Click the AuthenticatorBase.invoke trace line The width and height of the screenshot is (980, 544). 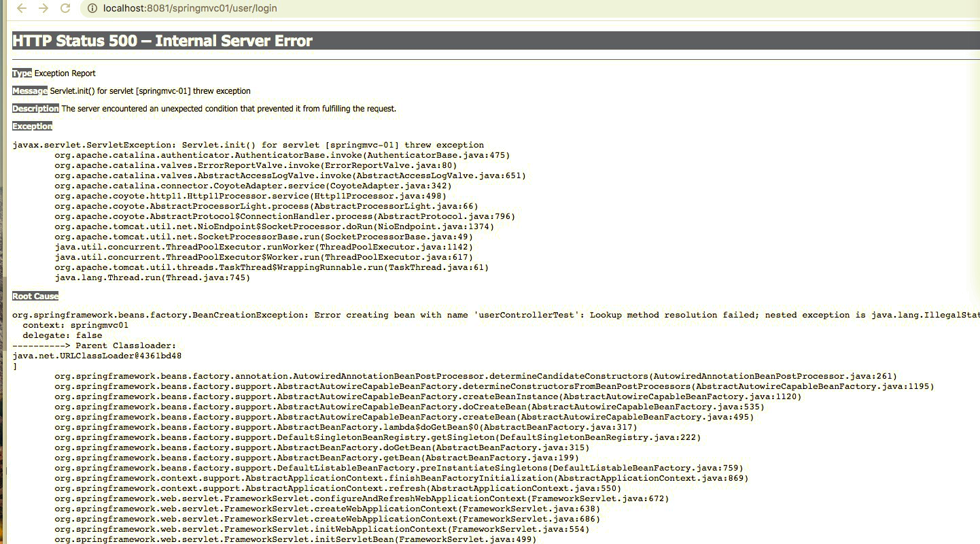click(x=281, y=154)
